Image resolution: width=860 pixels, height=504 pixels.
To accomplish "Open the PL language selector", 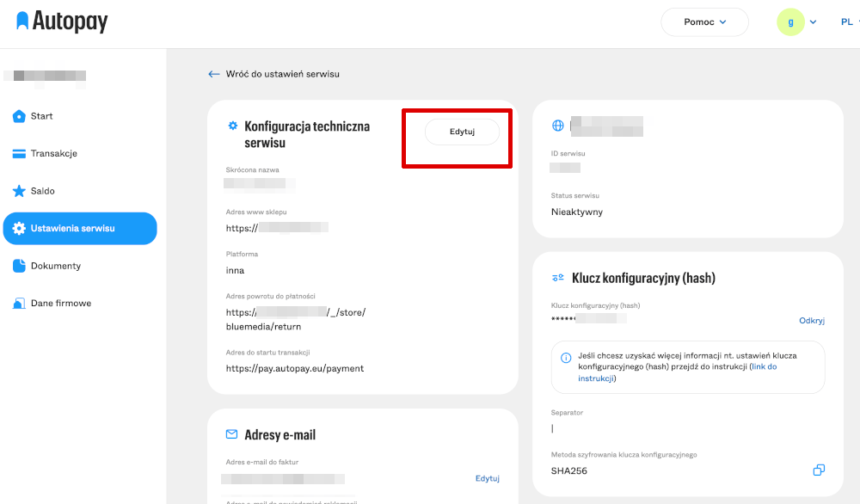I will 848,22.
